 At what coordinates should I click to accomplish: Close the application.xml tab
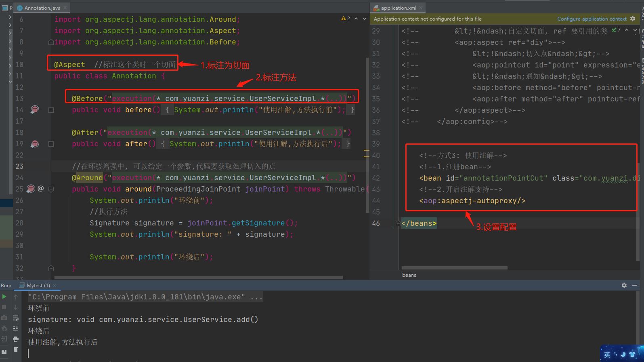pos(421,8)
